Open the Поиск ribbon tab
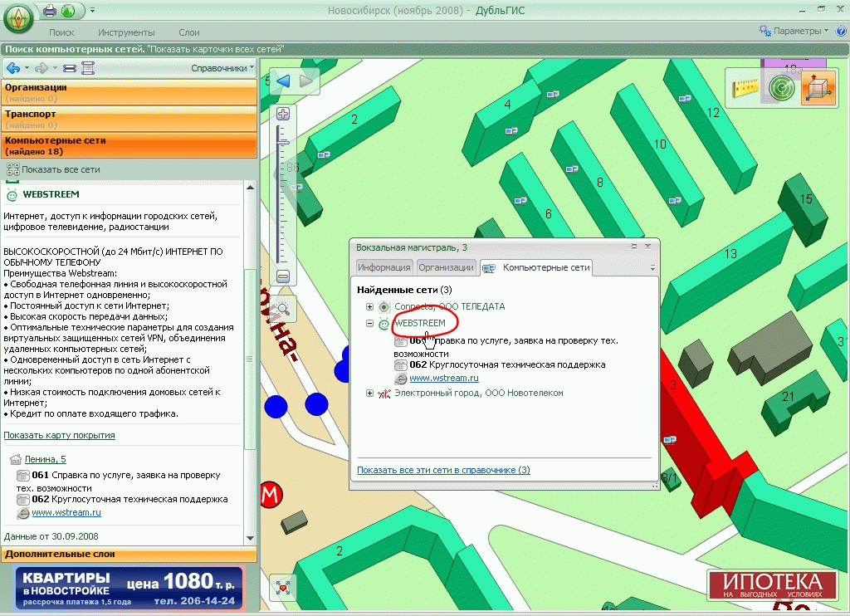 pyautogui.click(x=61, y=32)
